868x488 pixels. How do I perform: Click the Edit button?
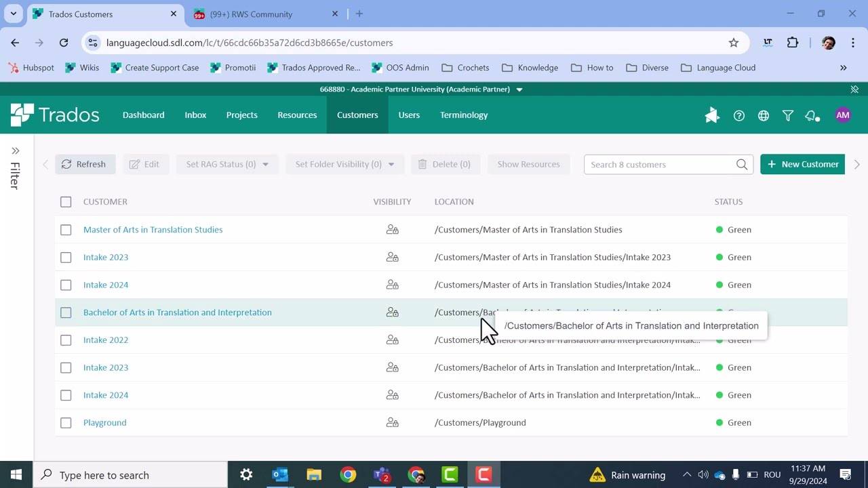[x=145, y=164]
